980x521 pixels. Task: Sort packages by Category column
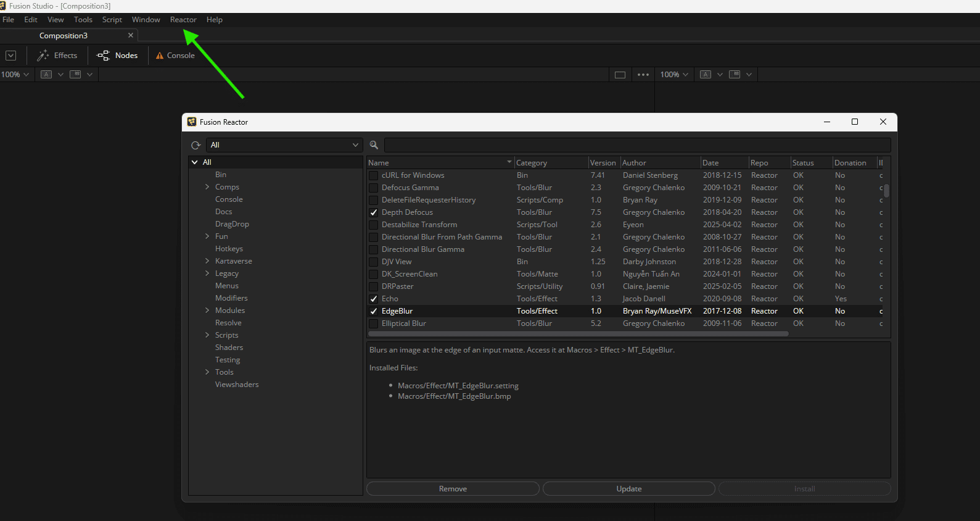click(x=551, y=163)
